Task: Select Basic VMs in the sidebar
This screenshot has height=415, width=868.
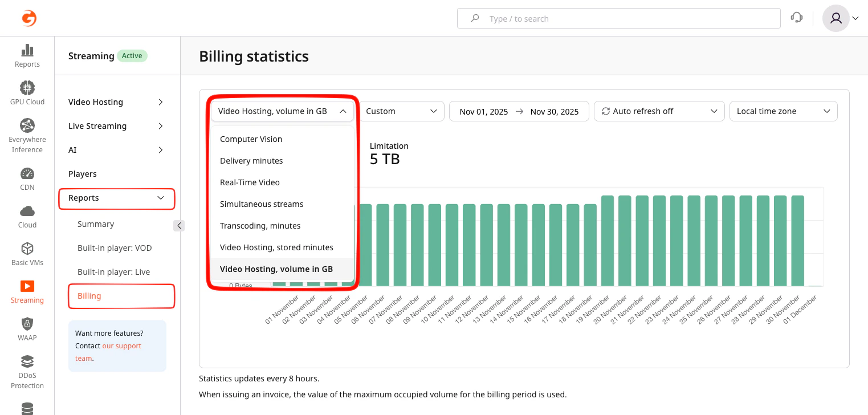Action: (x=27, y=254)
